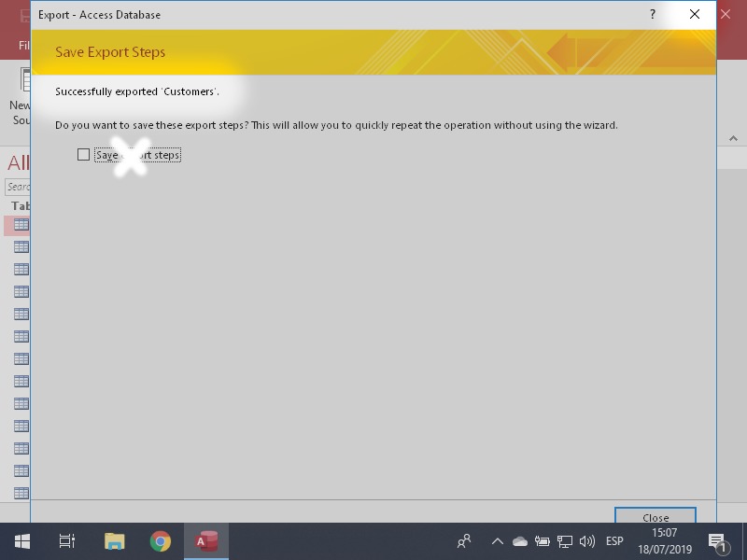747x560 pixels.
Task: Click the navigation pane Search box
Action: (x=18, y=187)
